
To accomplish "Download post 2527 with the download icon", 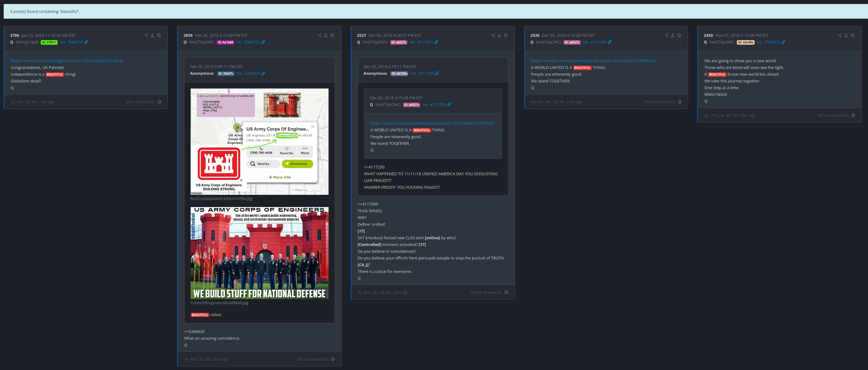I will pyautogui.click(x=499, y=35).
